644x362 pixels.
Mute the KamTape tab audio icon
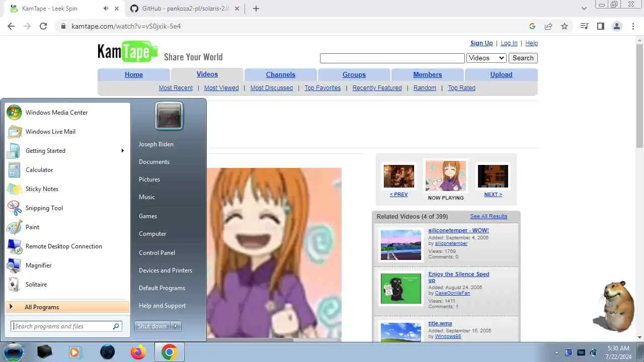tap(106, 9)
